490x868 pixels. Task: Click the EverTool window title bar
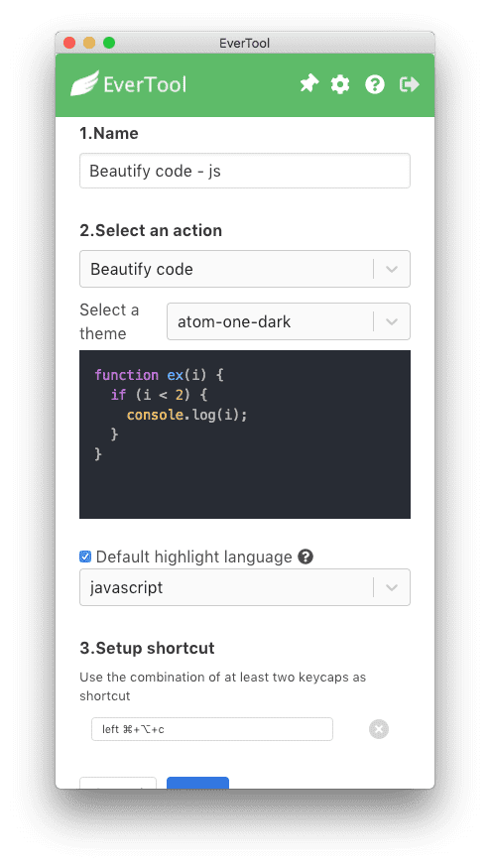click(x=245, y=43)
